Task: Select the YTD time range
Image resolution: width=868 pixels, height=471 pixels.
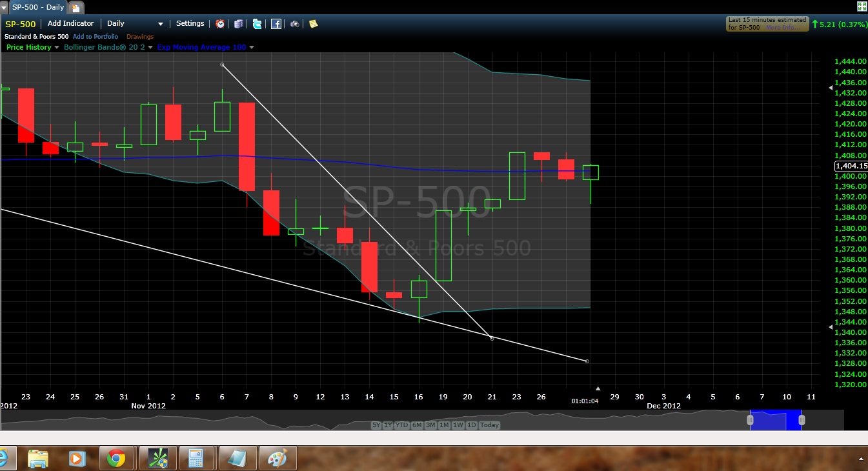Action: click(x=401, y=425)
